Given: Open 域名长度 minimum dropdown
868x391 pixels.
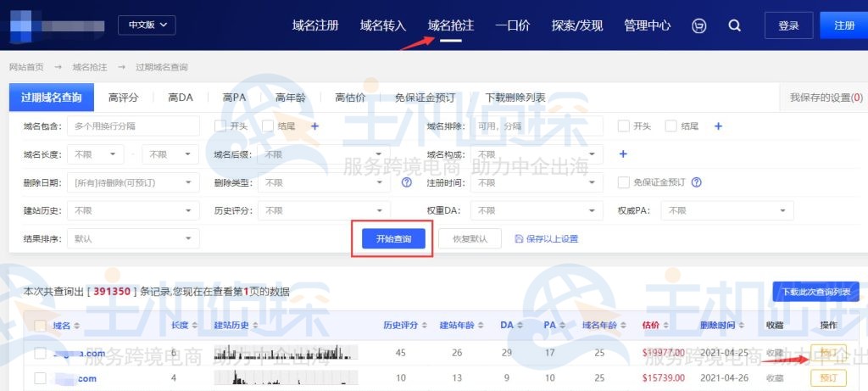Looking at the screenshot, I should click(x=96, y=154).
